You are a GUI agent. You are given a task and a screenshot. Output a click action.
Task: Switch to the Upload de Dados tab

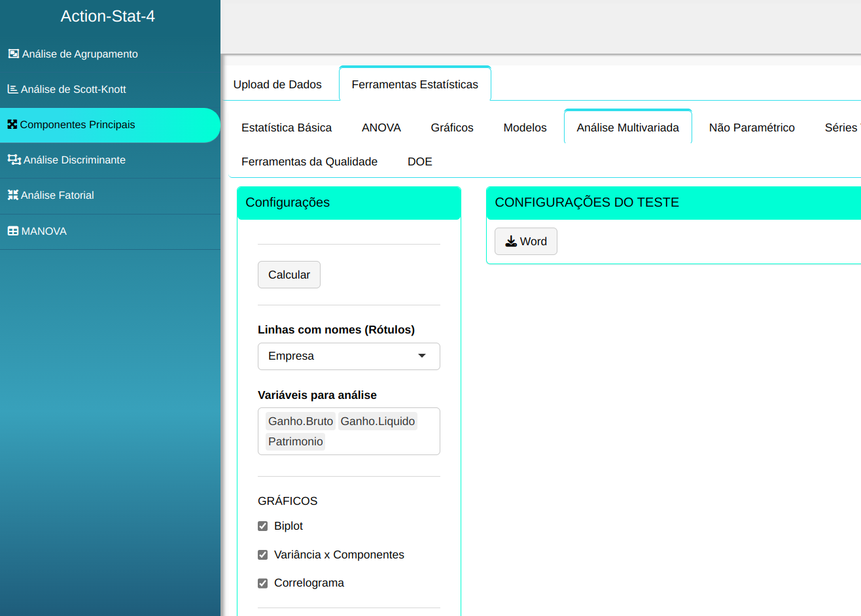pos(277,84)
